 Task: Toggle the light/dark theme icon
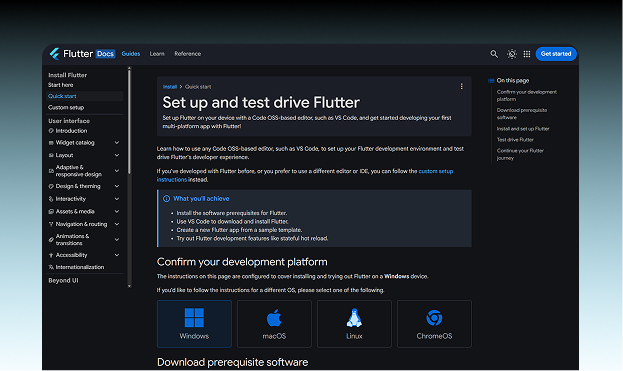tap(512, 54)
